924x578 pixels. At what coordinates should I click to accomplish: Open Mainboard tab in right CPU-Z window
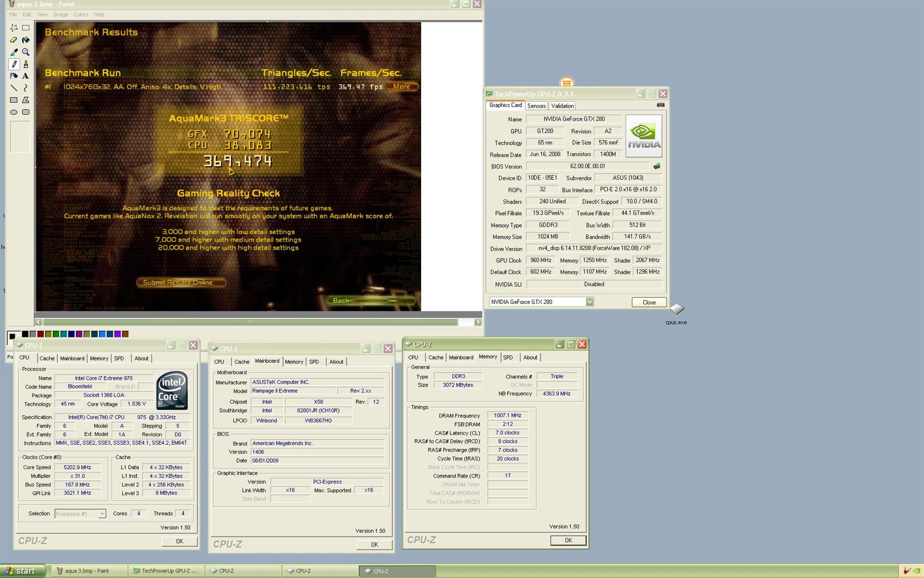tap(461, 357)
